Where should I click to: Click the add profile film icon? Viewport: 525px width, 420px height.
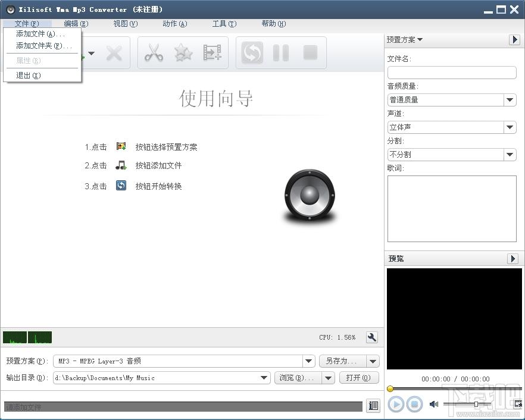[x=212, y=52]
